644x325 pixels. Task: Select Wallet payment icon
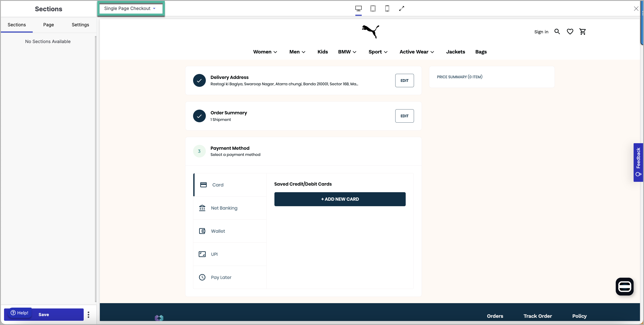coord(202,231)
